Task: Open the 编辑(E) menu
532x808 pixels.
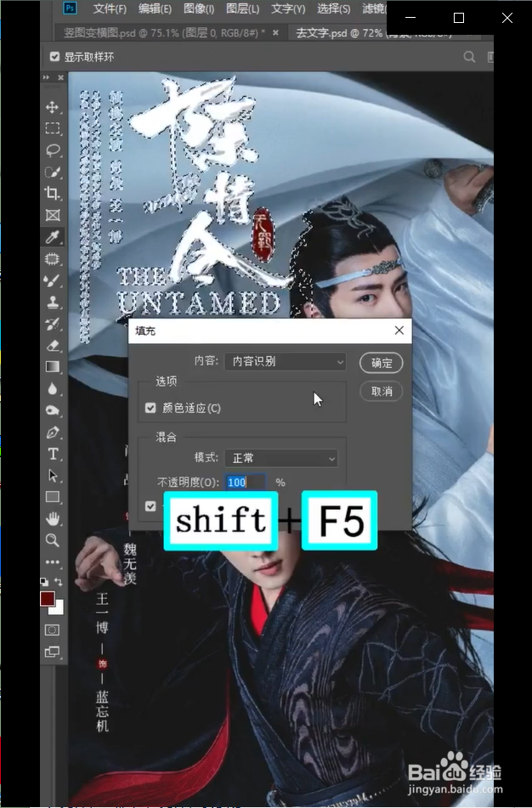Action: (155, 8)
